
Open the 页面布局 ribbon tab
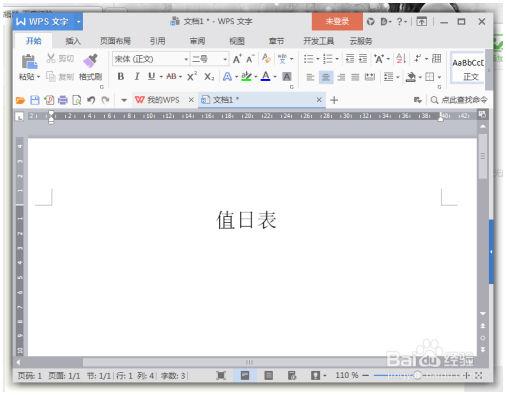(x=115, y=41)
